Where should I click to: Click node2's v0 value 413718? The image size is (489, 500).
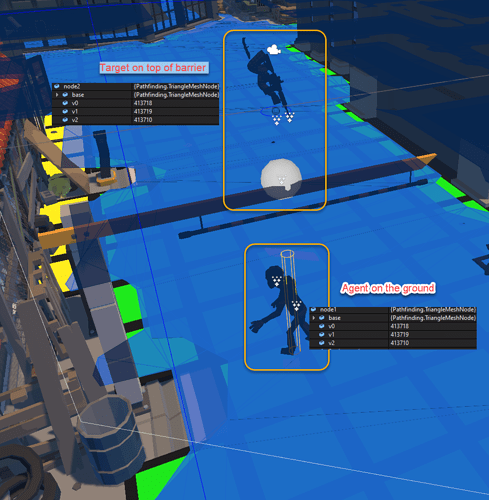[x=143, y=103]
